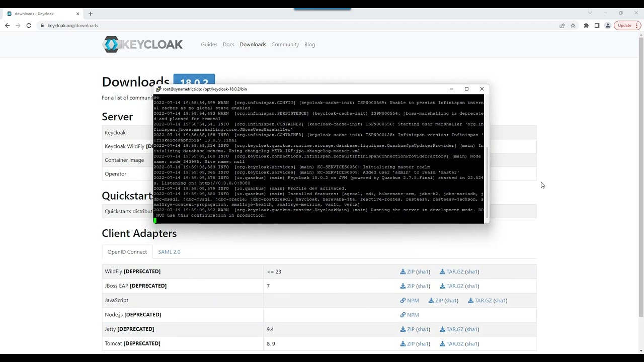Open the Community nav item
The height and width of the screenshot is (362, 644).
pos(285,44)
